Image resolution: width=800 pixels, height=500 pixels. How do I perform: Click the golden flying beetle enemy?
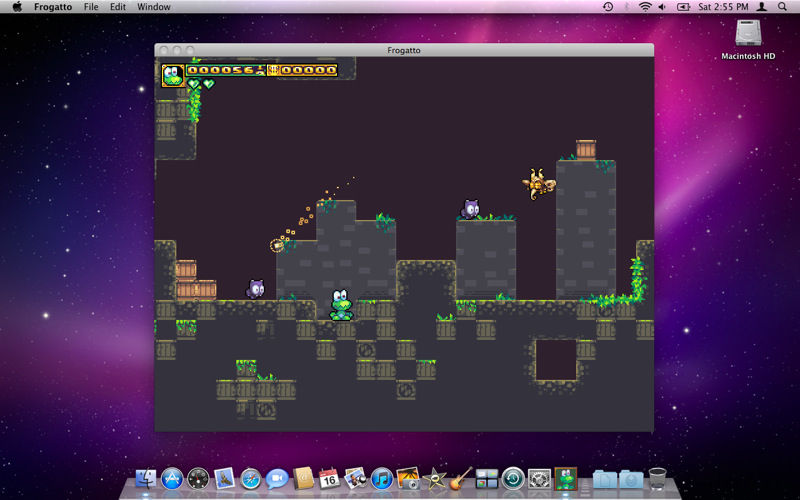point(538,184)
